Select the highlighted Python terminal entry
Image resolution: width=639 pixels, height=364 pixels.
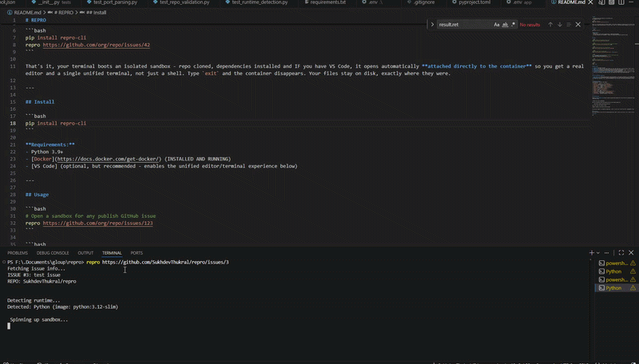[x=617, y=288]
